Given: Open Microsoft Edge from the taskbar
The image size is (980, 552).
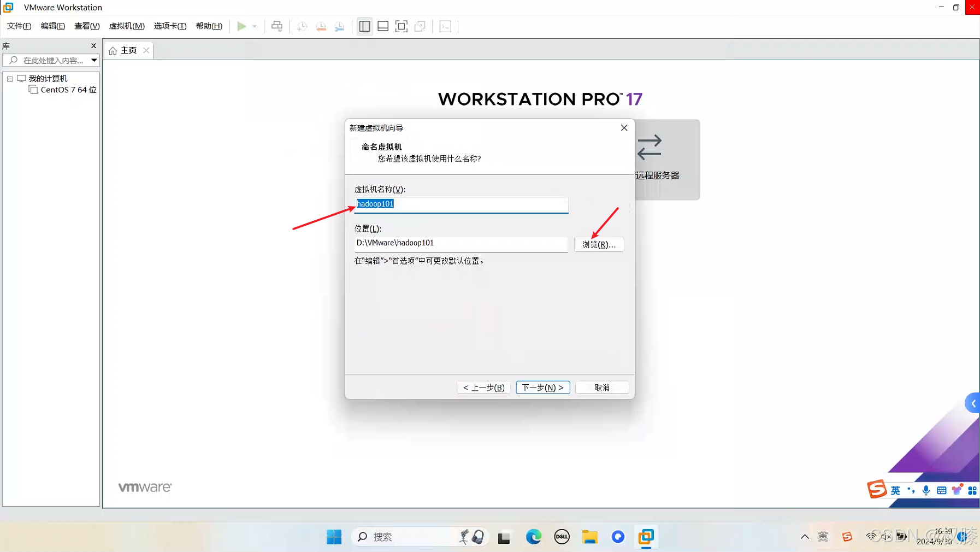Looking at the screenshot, I should [x=534, y=537].
